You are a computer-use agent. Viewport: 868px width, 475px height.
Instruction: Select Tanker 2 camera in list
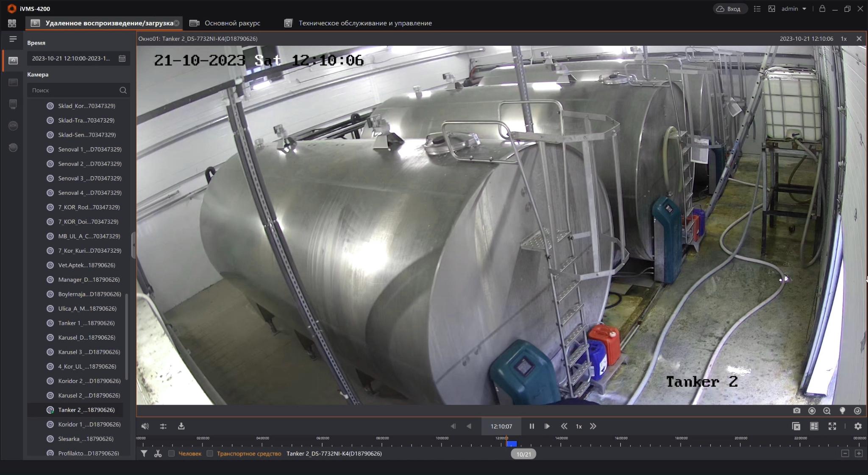click(x=86, y=410)
